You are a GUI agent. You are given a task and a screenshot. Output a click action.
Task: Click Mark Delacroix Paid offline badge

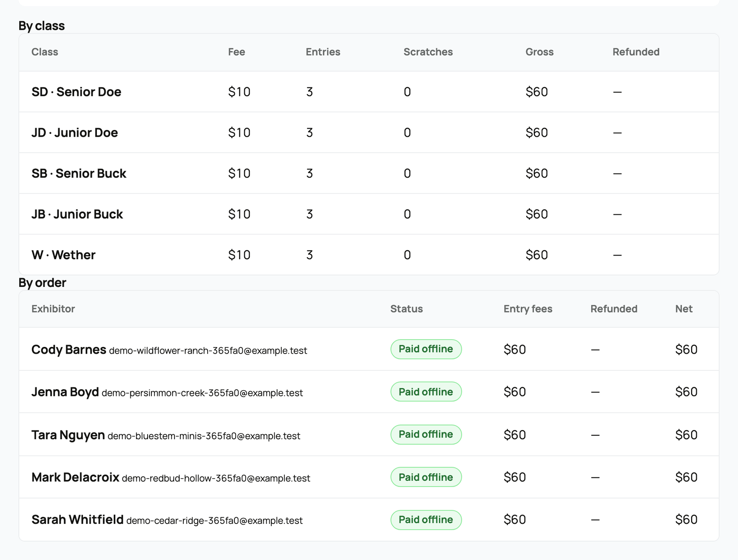tap(426, 477)
